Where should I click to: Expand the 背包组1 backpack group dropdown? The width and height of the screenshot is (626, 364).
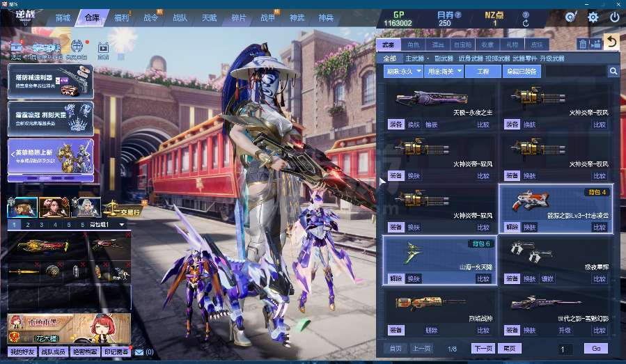click(122, 225)
